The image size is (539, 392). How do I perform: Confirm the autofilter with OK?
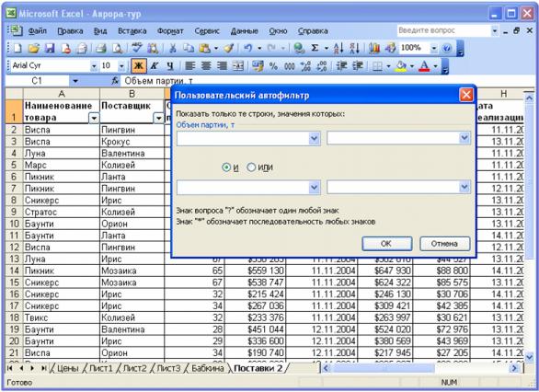pyautogui.click(x=386, y=244)
